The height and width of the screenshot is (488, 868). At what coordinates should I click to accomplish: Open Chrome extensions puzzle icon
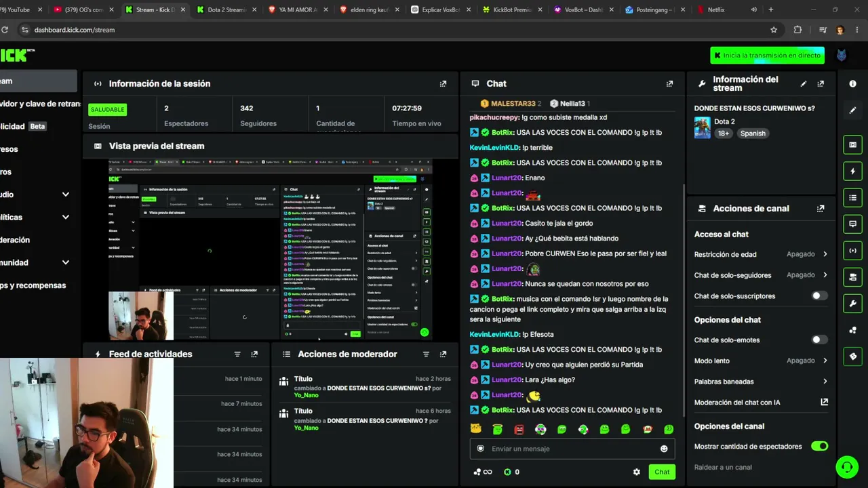(x=797, y=30)
